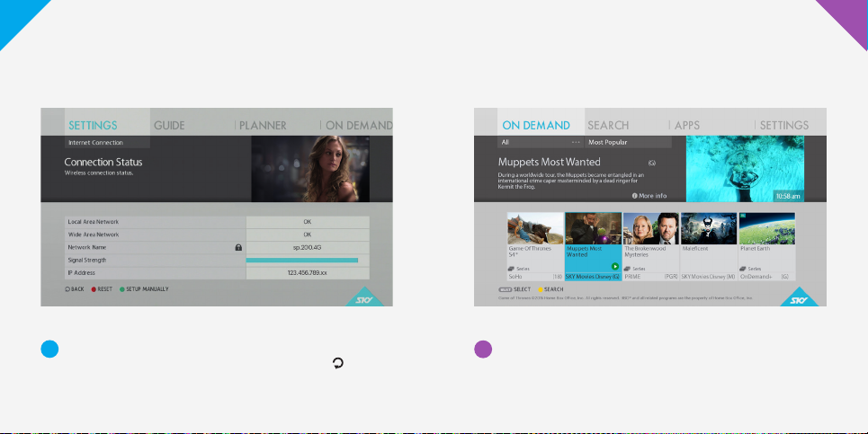
Task: Select The Brokenwood Mysteries tile
Action: coord(651,246)
